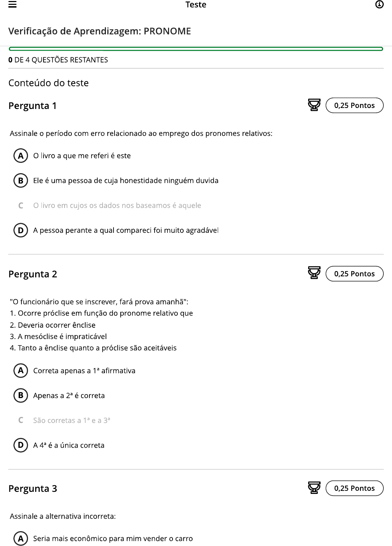Click the trophy icon for Pergunta 1

314,105
